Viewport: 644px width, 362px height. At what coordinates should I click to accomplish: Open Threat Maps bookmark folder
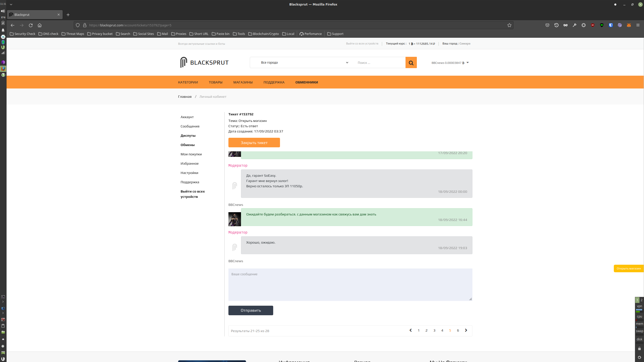73,34
